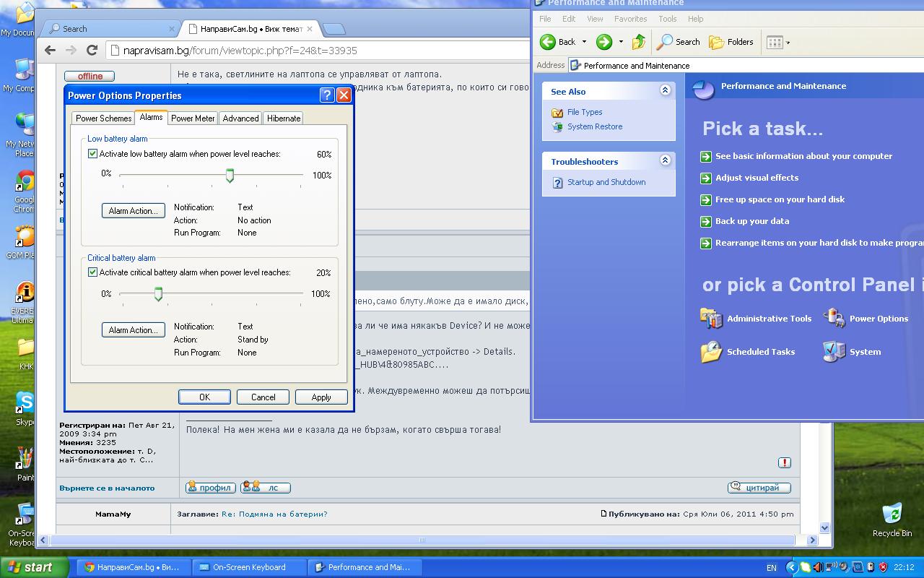The height and width of the screenshot is (578, 924).
Task: Open the Folders view in the toolbar
Action: point(731,42)
